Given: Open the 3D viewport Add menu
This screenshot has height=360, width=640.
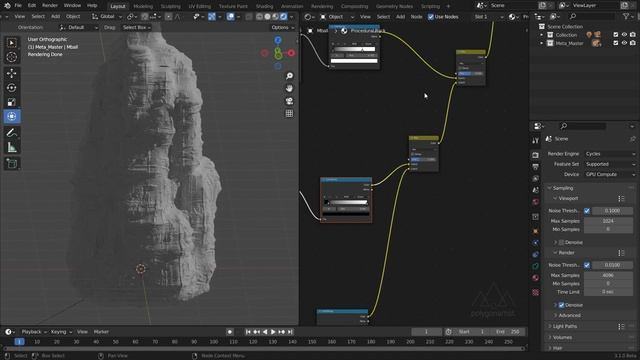Looking at the screenshot, I should click(x=56, y=17).
